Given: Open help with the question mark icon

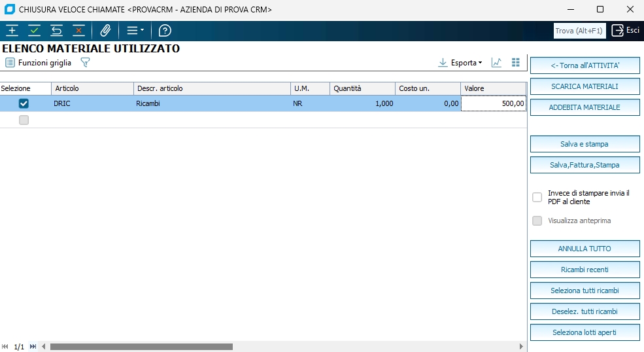Looking at the screenshot, I should [x=165, y=31].
